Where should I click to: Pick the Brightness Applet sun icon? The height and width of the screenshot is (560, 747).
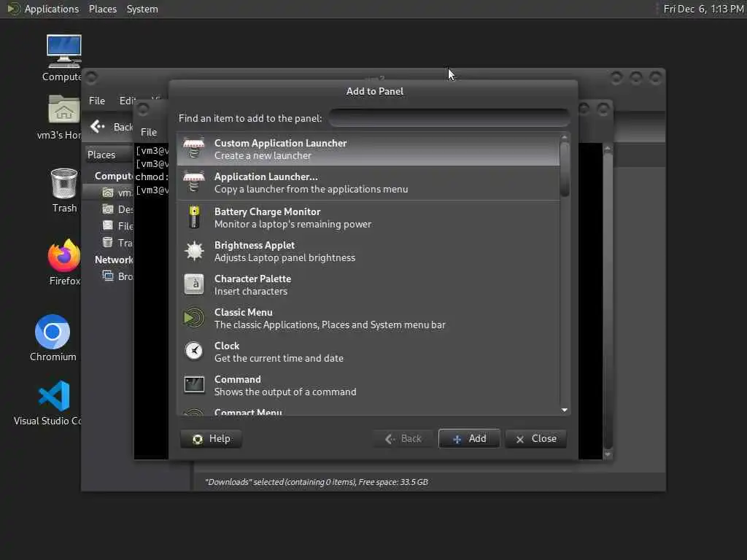tap(194, 251)
